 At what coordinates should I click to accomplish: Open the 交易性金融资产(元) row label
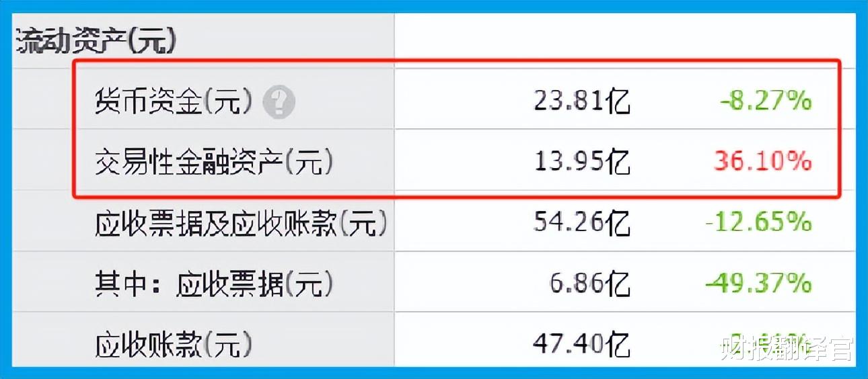(x=214, y=163)
